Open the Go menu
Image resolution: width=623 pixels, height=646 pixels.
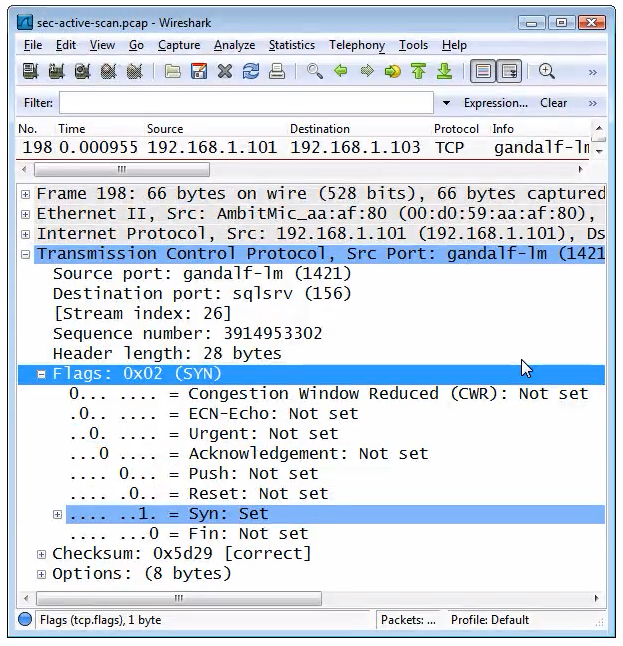[136, 44]
